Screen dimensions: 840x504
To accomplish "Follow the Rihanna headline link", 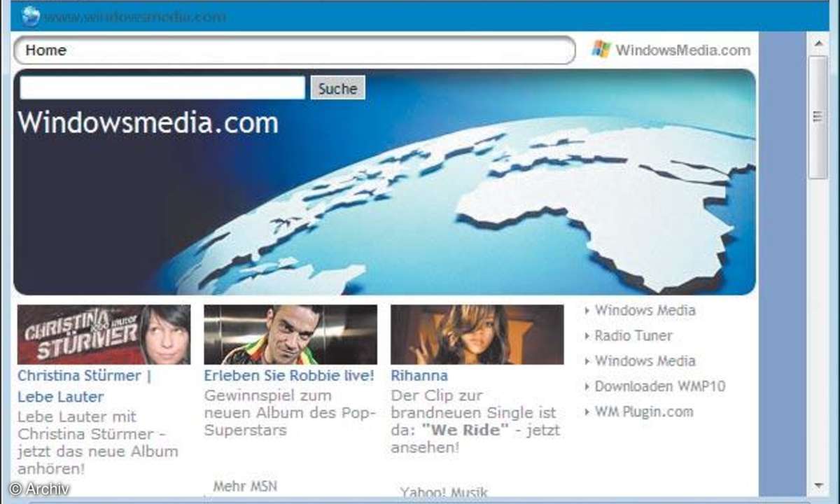I will point(419,376).
